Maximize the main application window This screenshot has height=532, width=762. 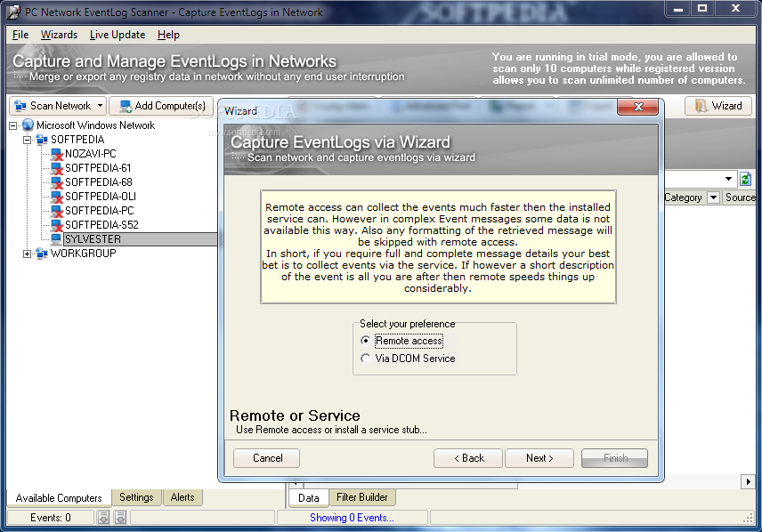coord(702,8)
